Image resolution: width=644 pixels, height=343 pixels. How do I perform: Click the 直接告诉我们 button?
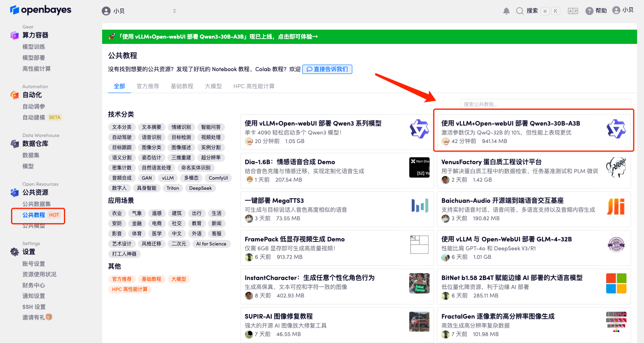327,69
